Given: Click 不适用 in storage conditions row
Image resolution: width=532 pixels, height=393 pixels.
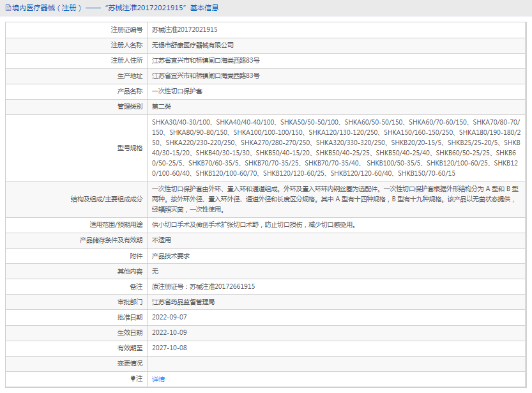Looking at the screenshot, I should coord(162,240).
